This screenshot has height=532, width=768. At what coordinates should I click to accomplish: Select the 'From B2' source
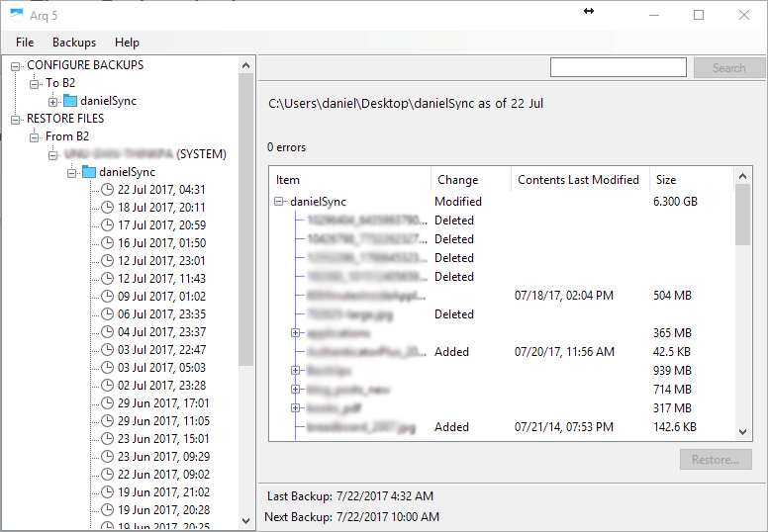pos(67,136)
